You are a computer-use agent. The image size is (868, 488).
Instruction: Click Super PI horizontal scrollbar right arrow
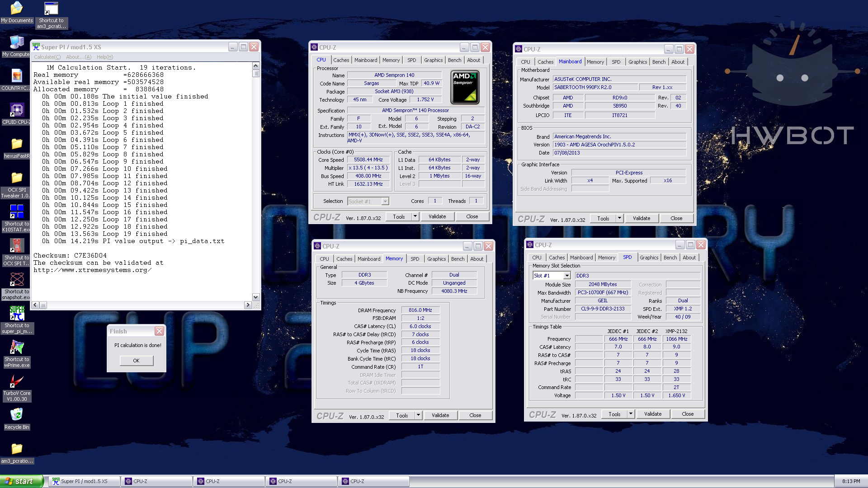[x=248, y=305]
